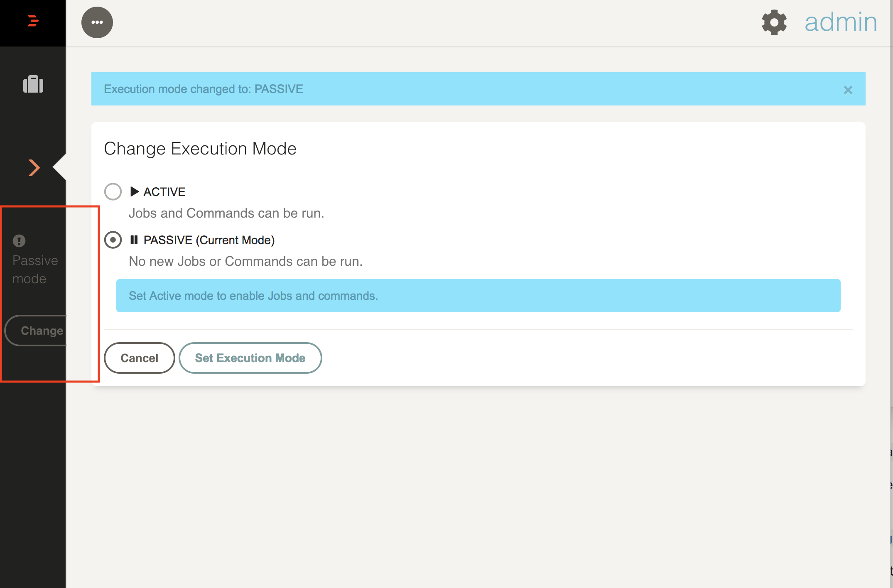Open the system settings gear

point(774,22)
